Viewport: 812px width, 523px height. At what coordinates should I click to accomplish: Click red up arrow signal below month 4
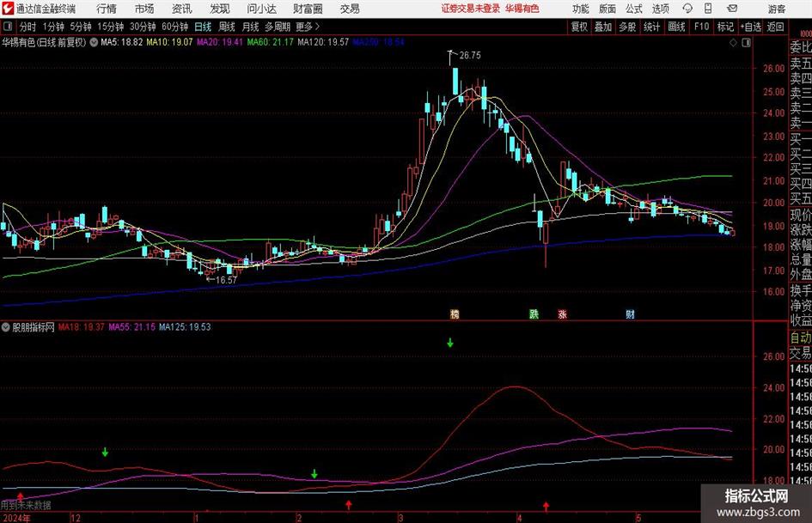pos(546,506)
